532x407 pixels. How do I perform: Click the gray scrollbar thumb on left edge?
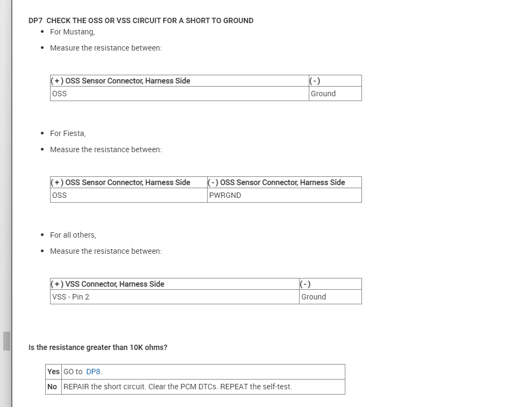6,341
